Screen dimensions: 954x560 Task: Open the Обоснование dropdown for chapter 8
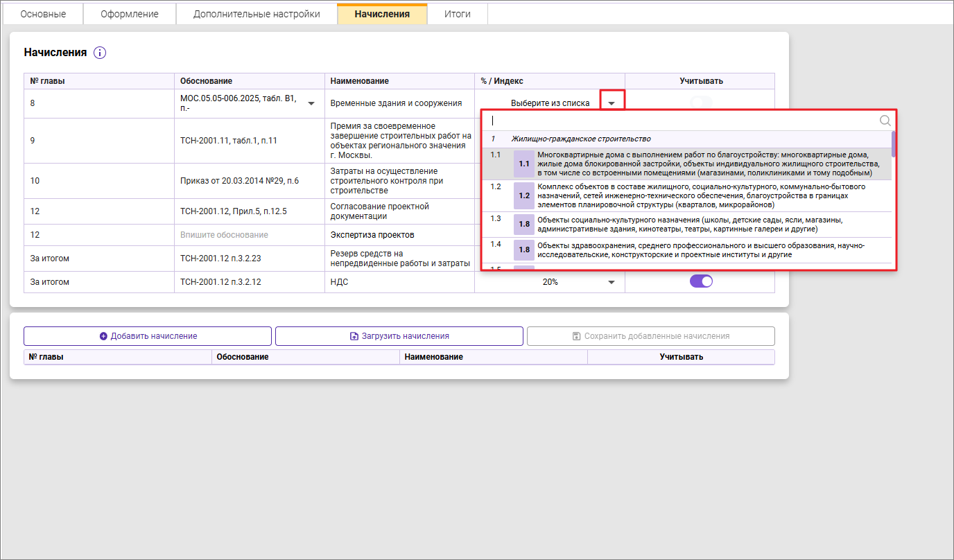(x=311, y=103)
